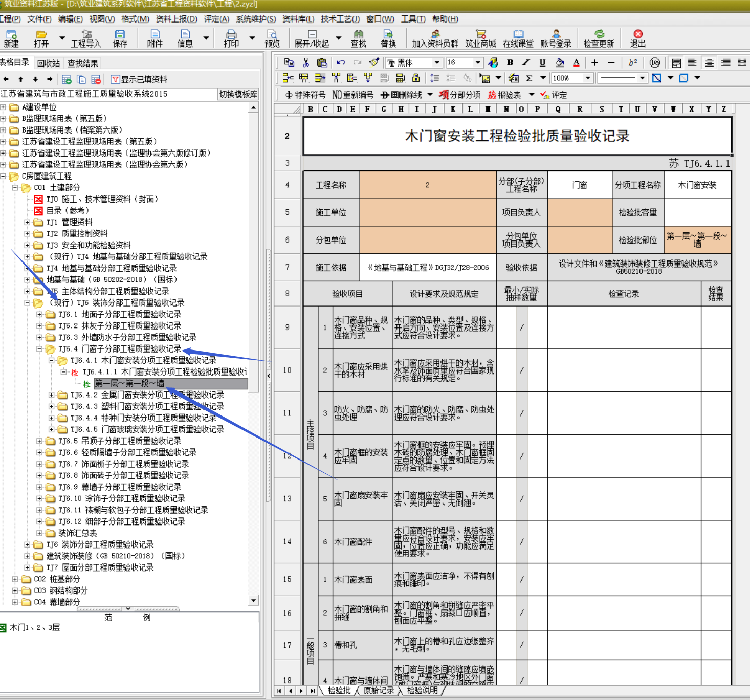Click the 报验表 button
This screenshot has height=700, width=750.
point(504,95)
